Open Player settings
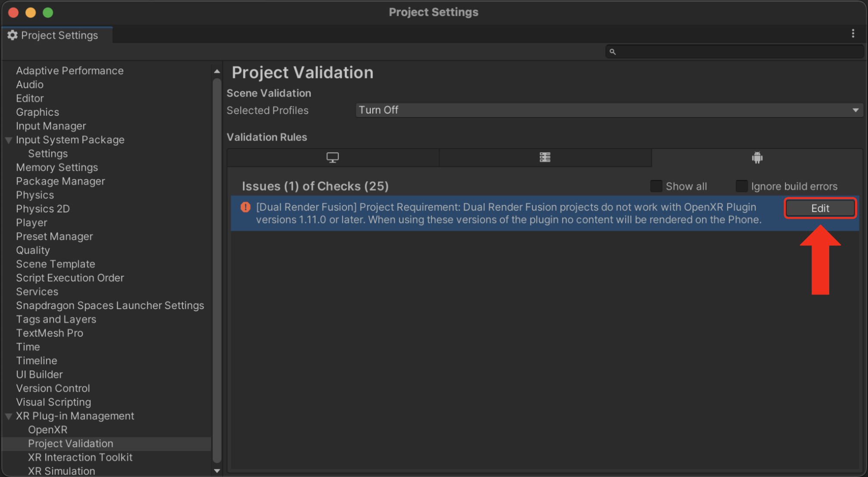 pos(31,222)
